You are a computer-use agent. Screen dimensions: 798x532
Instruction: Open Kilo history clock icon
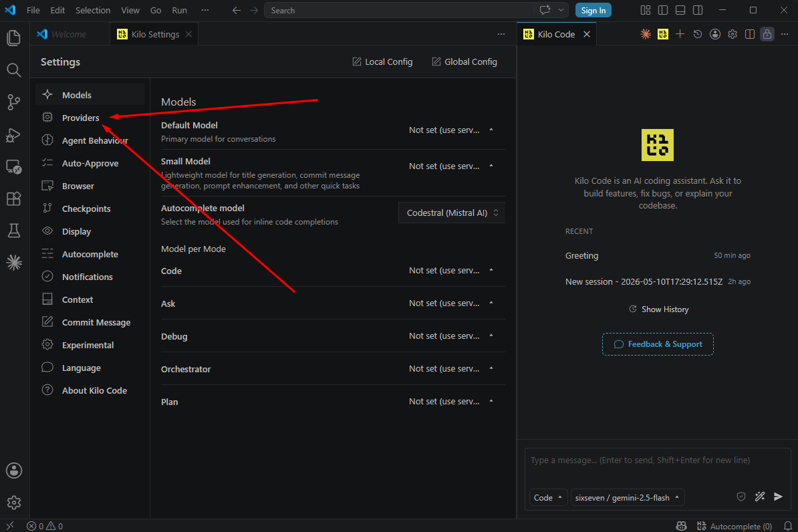[x=698, y=34]
